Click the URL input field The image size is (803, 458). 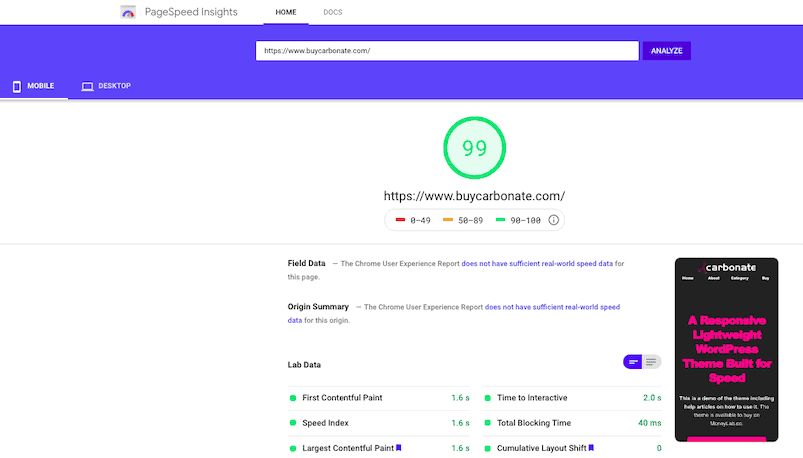point(446,51)
